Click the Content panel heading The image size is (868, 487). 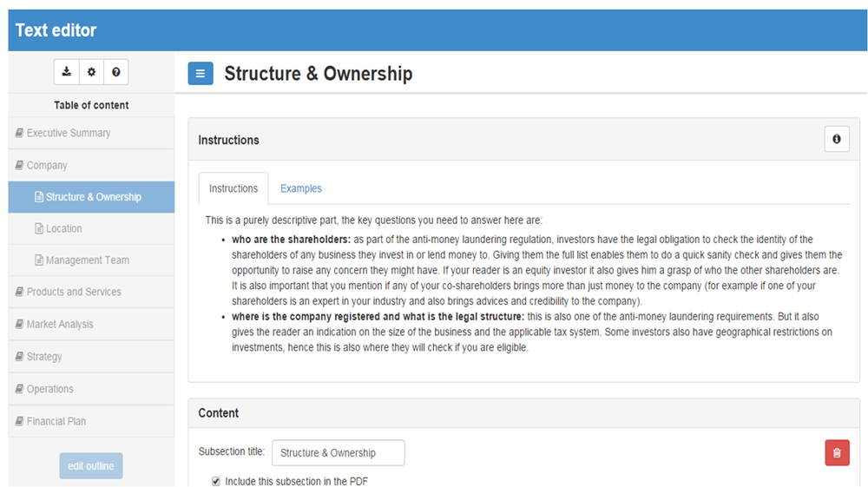pyautogui.click(x=219, y=413)
